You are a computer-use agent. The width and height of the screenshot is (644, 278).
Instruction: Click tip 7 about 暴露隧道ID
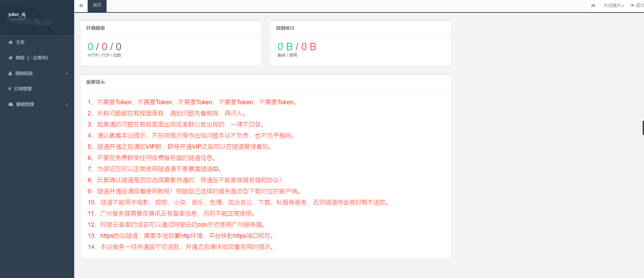156,169
